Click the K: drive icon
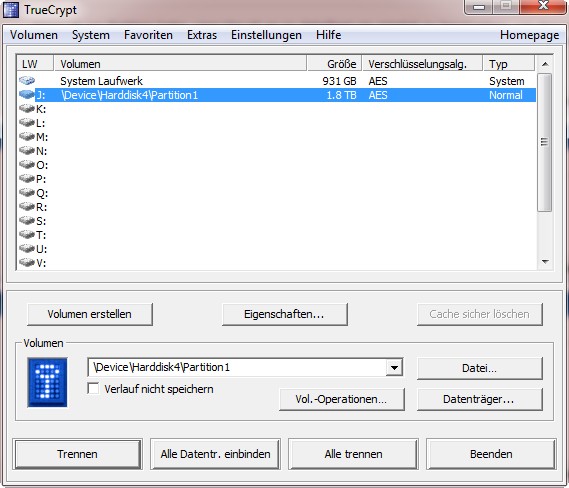 coord(27,108)
